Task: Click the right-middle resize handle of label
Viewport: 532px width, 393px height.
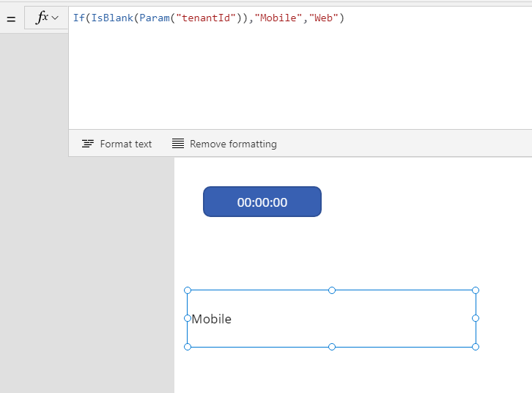Action: click(476, 318)
